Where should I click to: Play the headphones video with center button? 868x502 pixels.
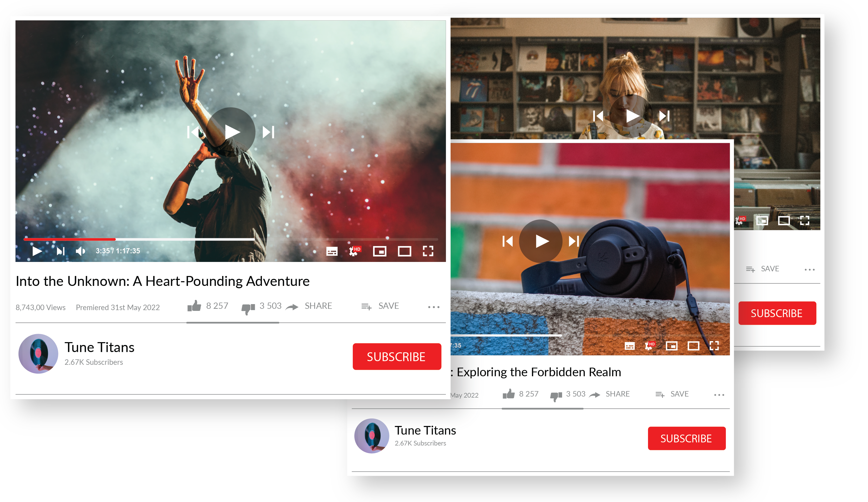pyautogui.click(x=540, y=241)
